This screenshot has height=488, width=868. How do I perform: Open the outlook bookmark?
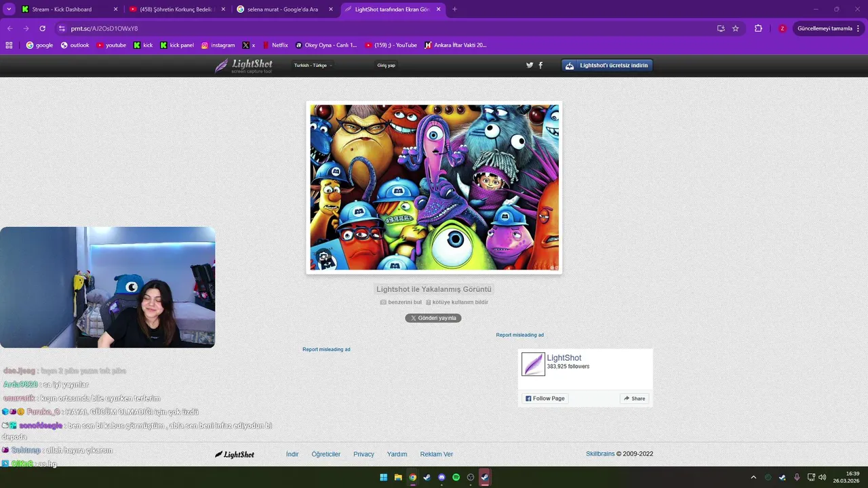pyautogui.click(x=75, y=45)
